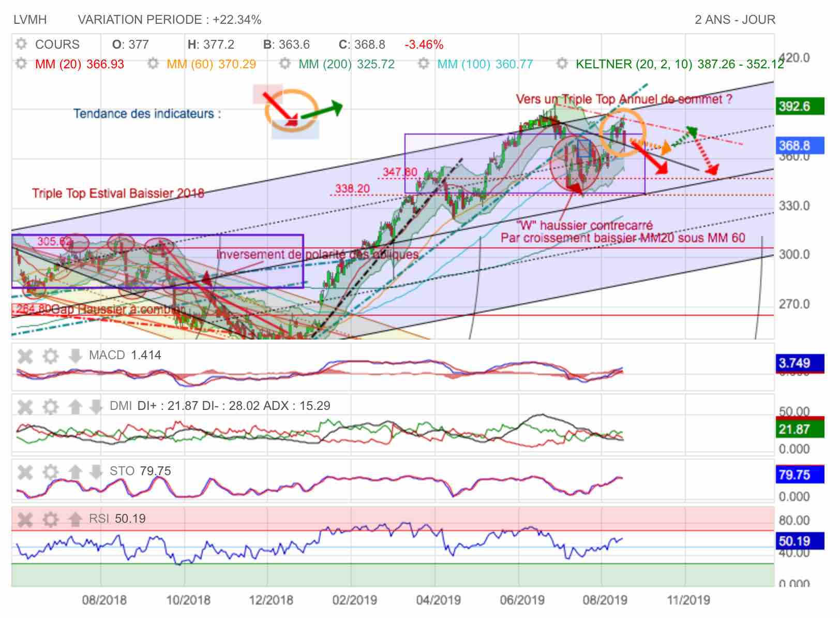Image resolution: width=840 pixels, height=618 pixels.
Task: Move the STO panel down
Action: [96, 472]
